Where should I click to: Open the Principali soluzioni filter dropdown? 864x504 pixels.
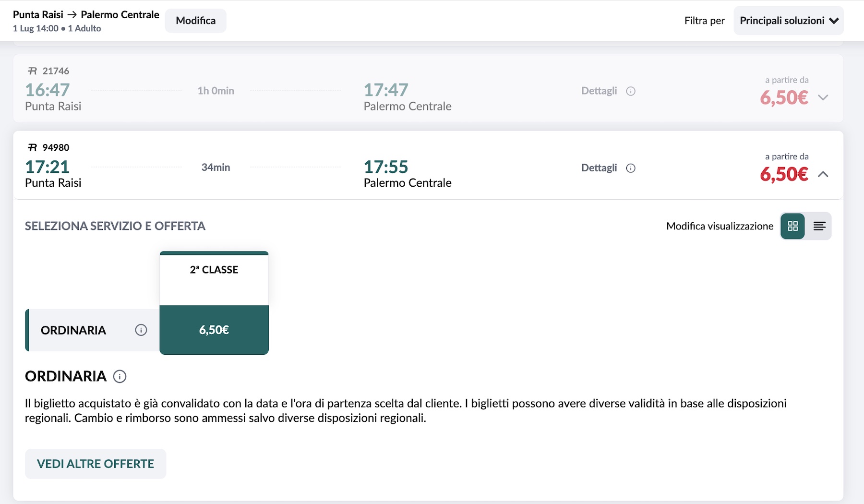coord(789,20)
